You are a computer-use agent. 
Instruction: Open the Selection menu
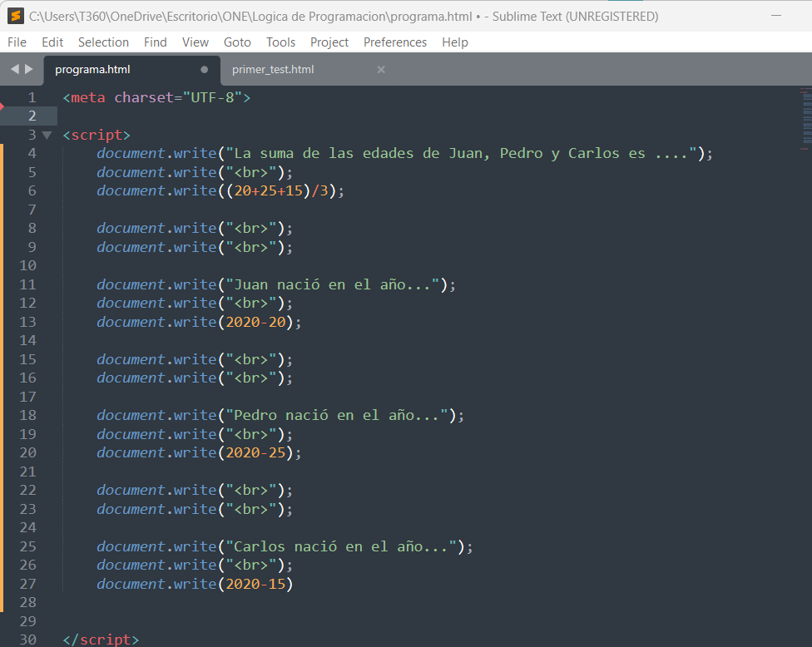[103, 42]
